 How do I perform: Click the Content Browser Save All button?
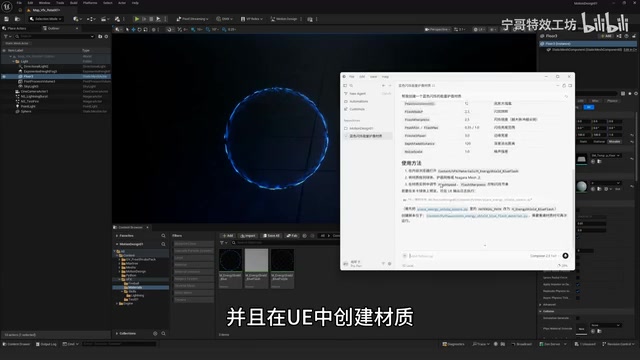[x=271, y=236]
